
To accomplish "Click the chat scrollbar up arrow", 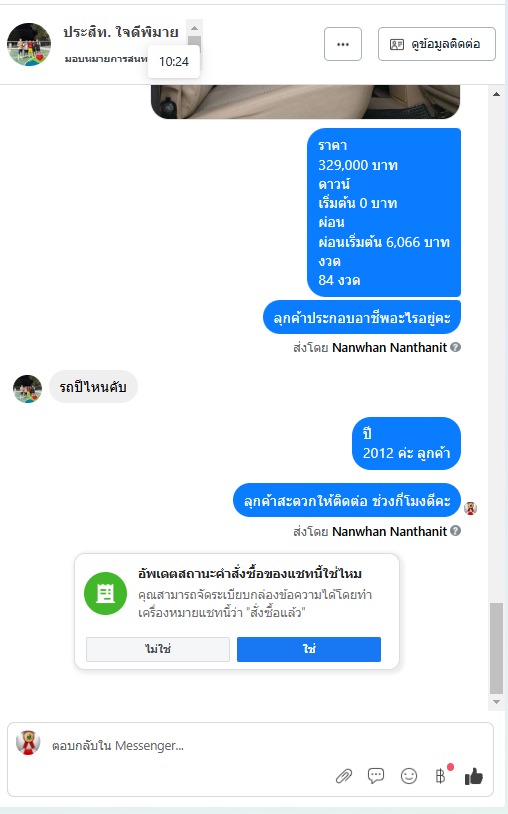I will (x=497, y=94).
